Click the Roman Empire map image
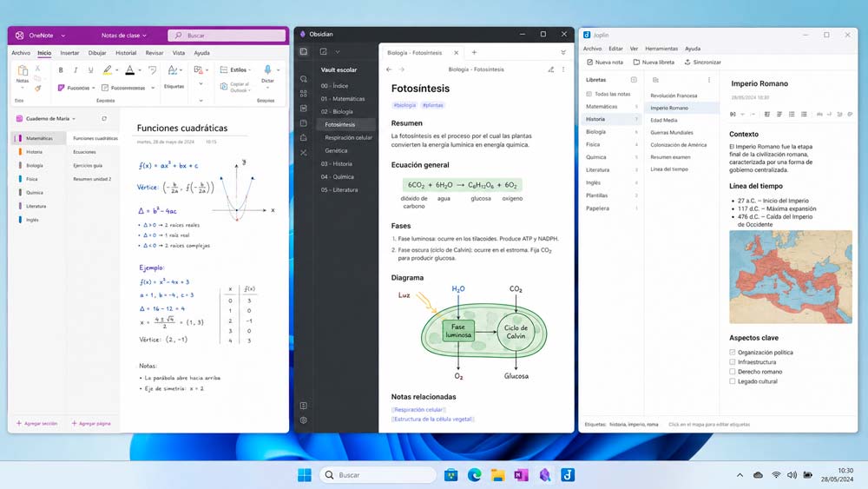 pyautogui.click(x=791, y=277)
